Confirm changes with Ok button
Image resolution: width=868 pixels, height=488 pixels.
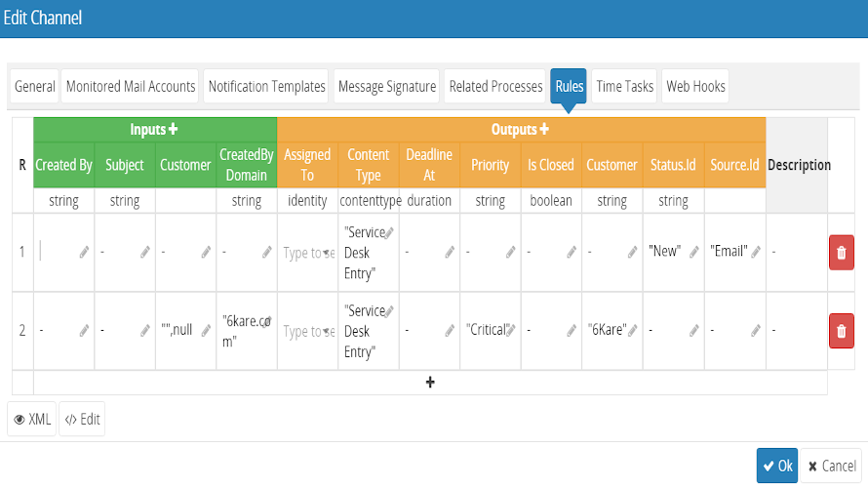tap(777, 467)
